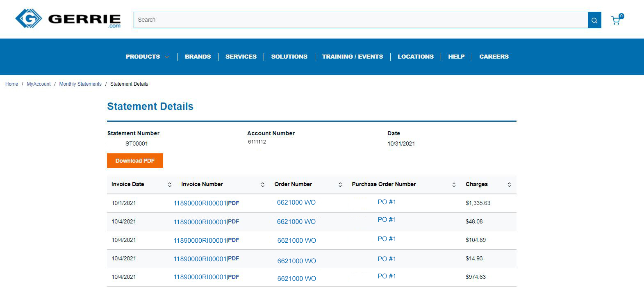
Task: Select the charge amount $14.93
Action: tap(474, 258)
